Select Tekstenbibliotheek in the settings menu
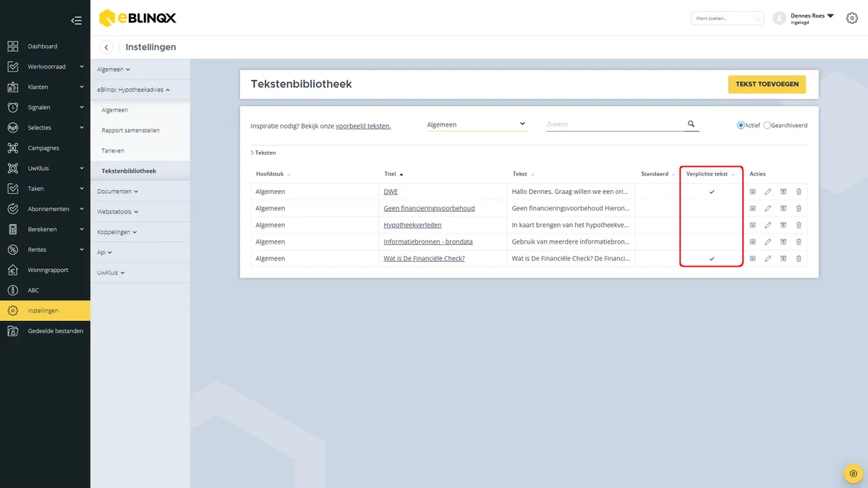Viewport: 868px width, 488px height. [x=140, y=171]
